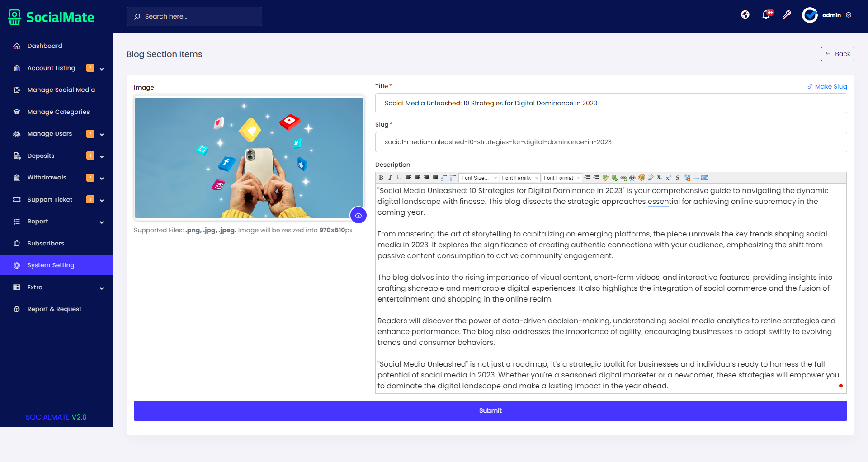Open the text color palette icon
Image resolution: width=868 pixels, height=462 pixels.
[641, 178]
